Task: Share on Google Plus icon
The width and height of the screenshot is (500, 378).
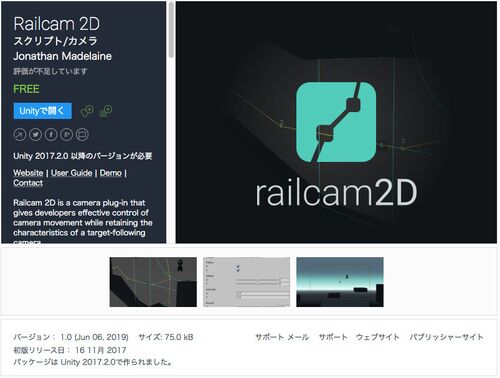Action: 66,135
